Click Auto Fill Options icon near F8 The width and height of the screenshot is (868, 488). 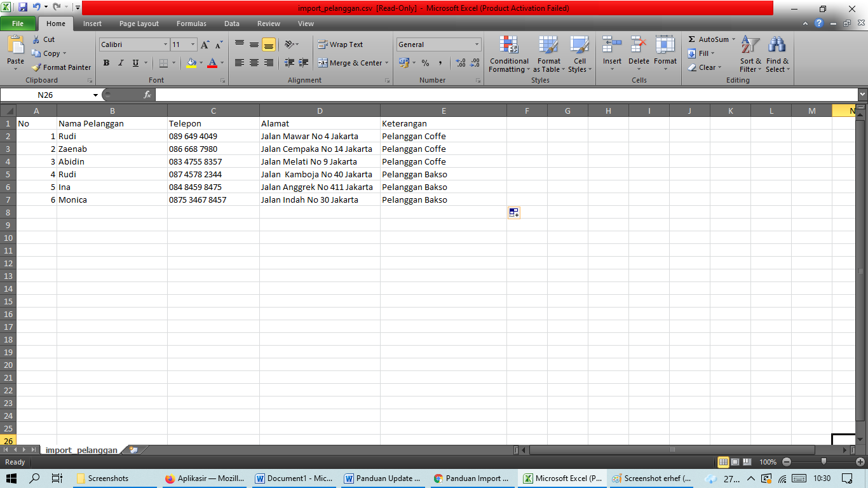tap(514, 213)
